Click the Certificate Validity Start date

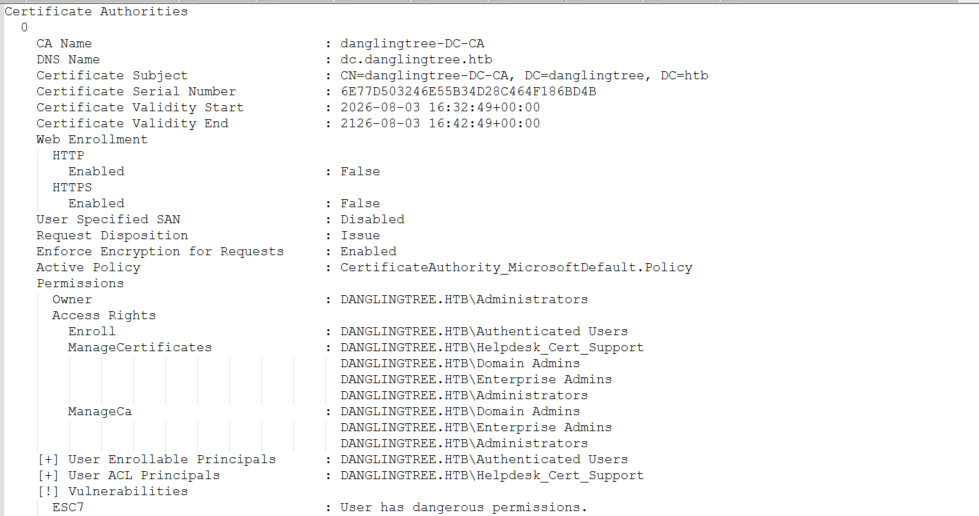440,107
